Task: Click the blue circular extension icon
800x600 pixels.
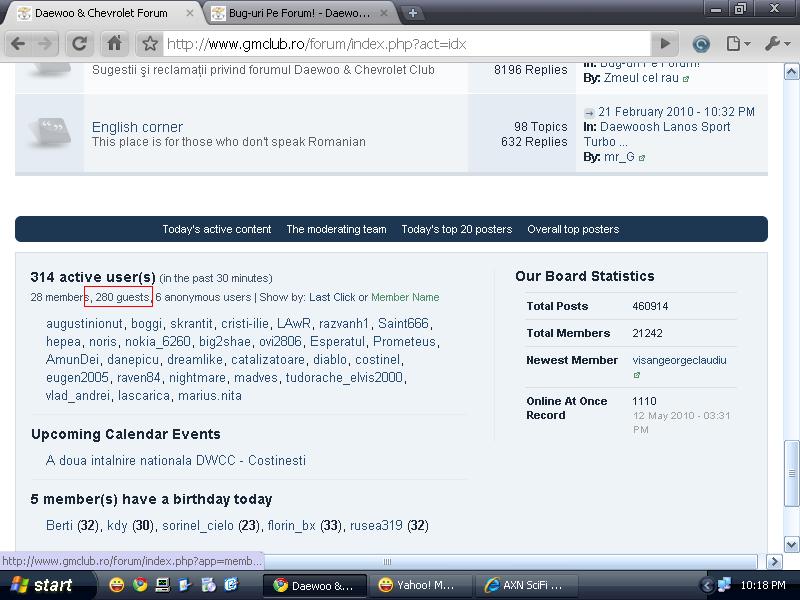Action: point(701,44)
